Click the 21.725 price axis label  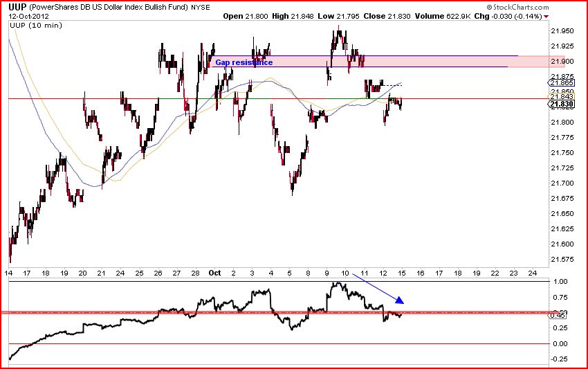562,168
